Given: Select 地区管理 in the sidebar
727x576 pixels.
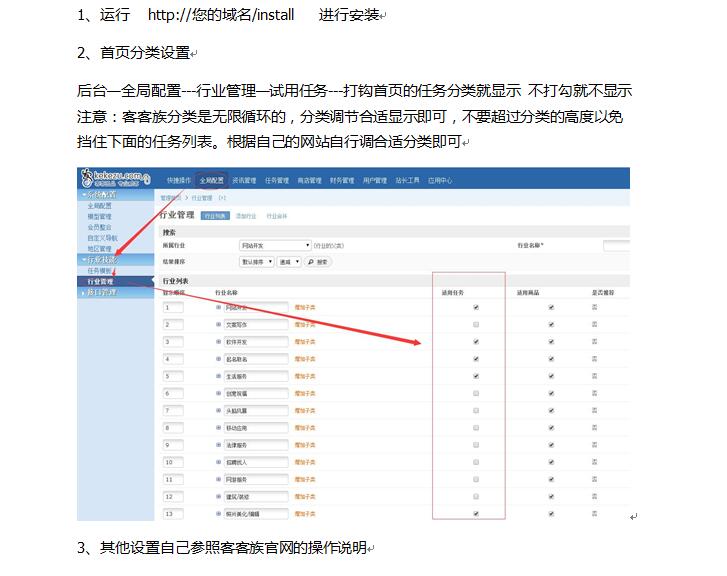Looking at the screenshot, I should [x=100, y=249].
